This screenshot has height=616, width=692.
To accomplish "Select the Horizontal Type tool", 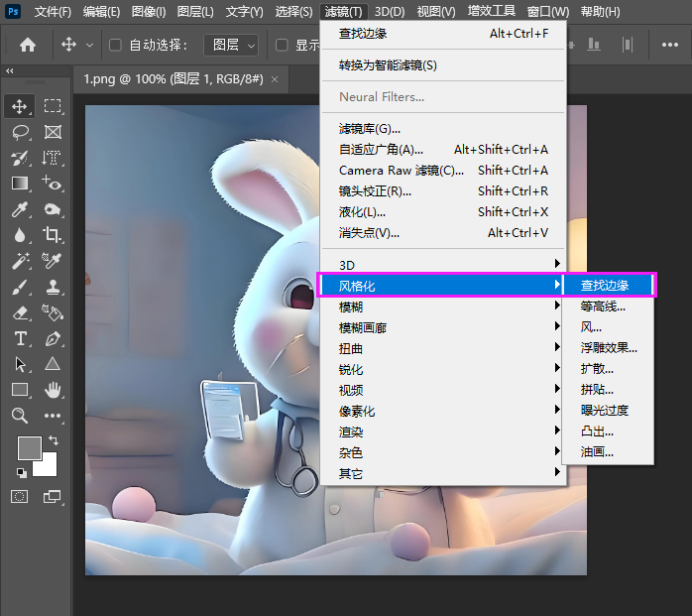I will tap(20, 338).
